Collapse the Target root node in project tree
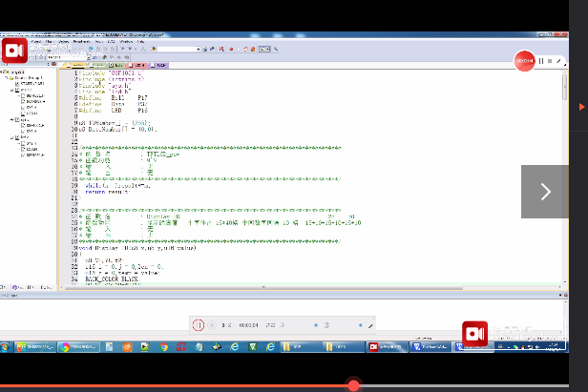 2,72
